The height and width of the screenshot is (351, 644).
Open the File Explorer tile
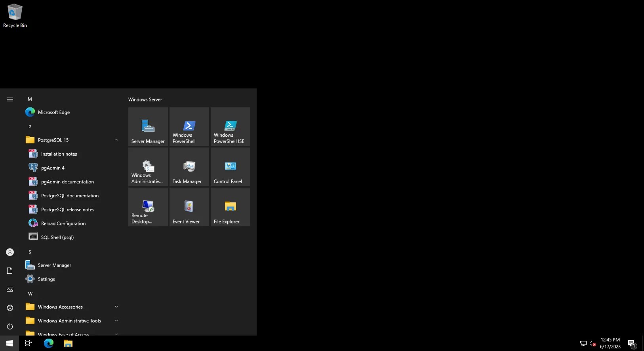pos(231,207)
